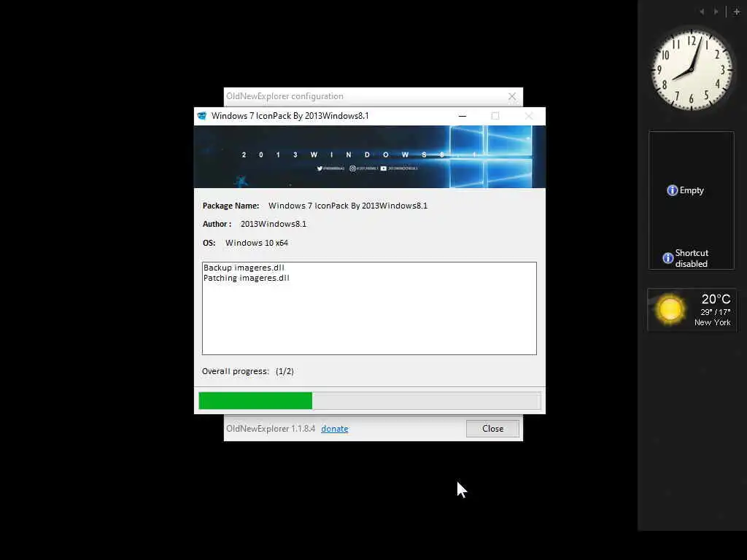This screenshot has width=747, height=560.
Task: Click the Close button in OldNewExplorer
Action: [x=492, y=429]
